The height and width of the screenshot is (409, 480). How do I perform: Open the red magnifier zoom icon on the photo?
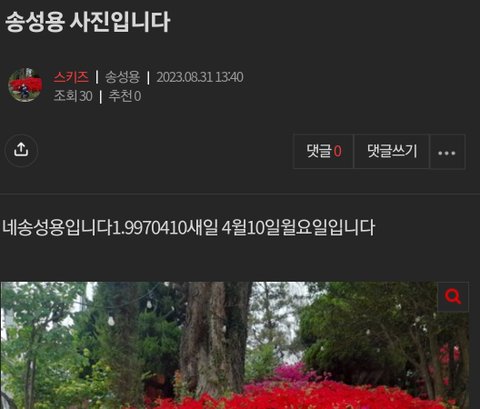pyautogui.click(x=453, y=296)
